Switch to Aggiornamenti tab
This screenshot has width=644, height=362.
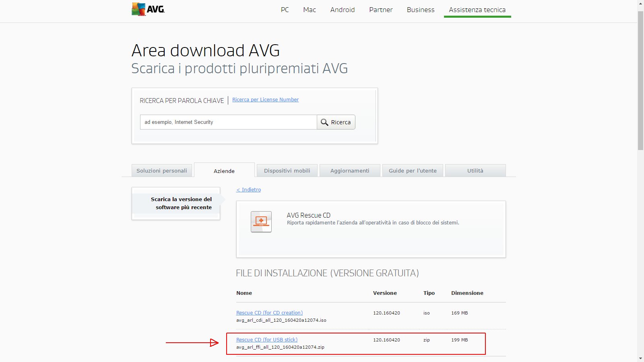click(x=350, y=171)
